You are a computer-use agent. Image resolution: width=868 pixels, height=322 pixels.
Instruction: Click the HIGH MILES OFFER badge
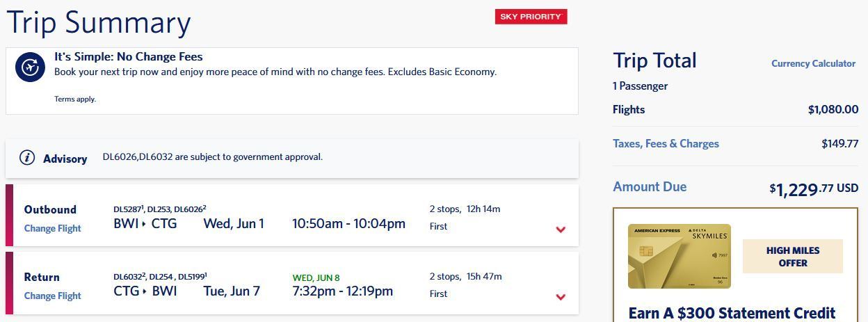click(x=792, y=257)
